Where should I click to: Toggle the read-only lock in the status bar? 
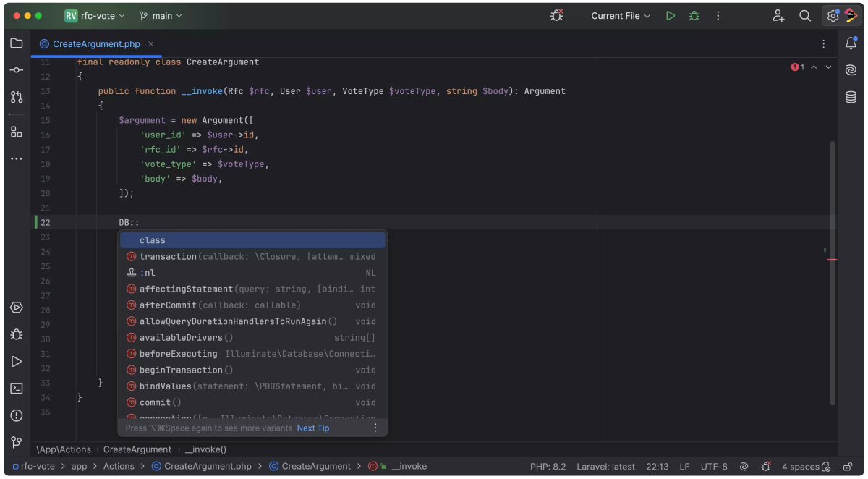click(847, 467)
